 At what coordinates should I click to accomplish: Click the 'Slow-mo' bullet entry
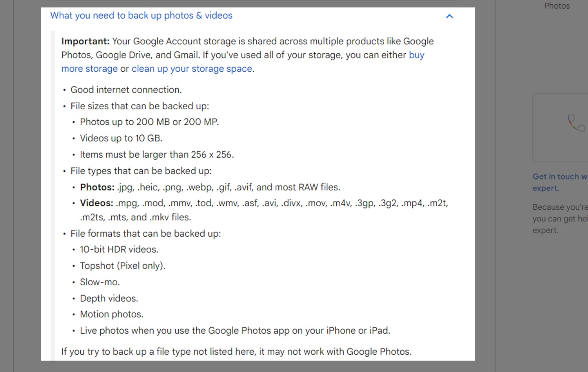100,282
